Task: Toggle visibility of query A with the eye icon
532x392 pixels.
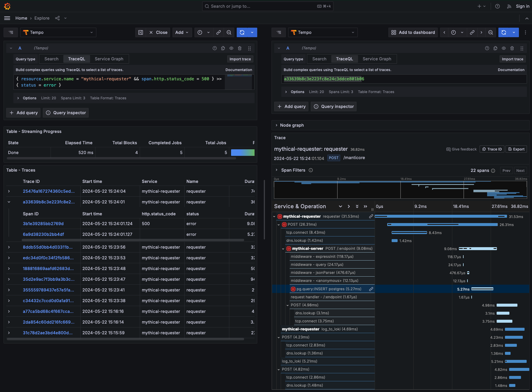Action: pos(231,48)
